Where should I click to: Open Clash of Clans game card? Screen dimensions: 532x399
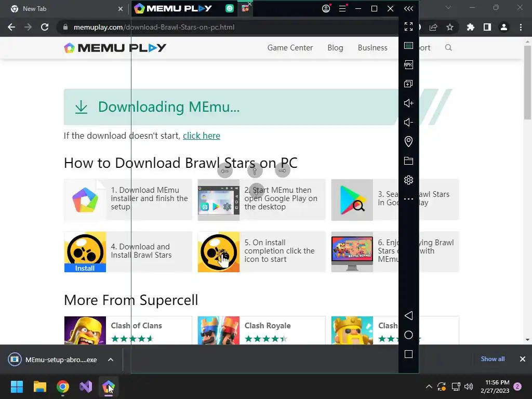128,330
